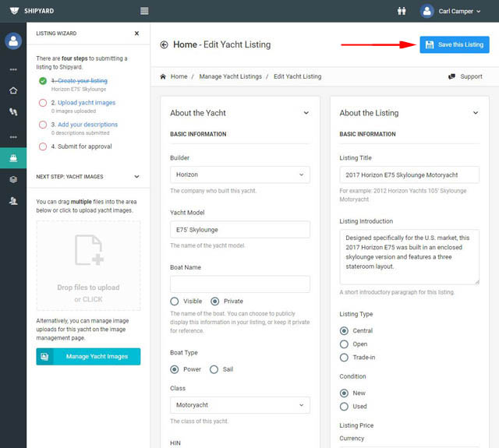The width and height of the screenshot is (499, 448).
Task: Collapse the About the Yacht section
Action: click(306, 113)
